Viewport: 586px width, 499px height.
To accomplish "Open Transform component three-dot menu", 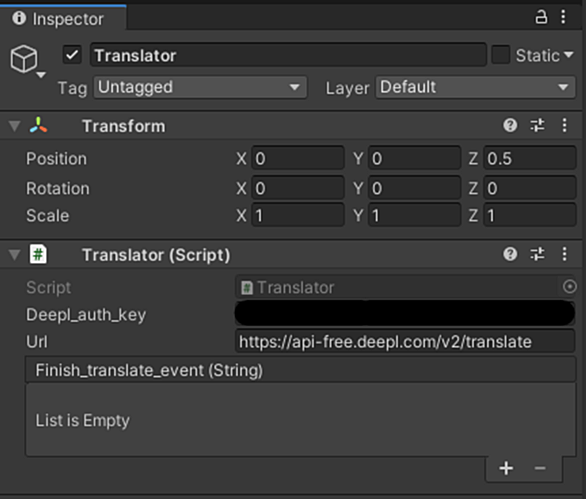I will [x=564, y=125].
